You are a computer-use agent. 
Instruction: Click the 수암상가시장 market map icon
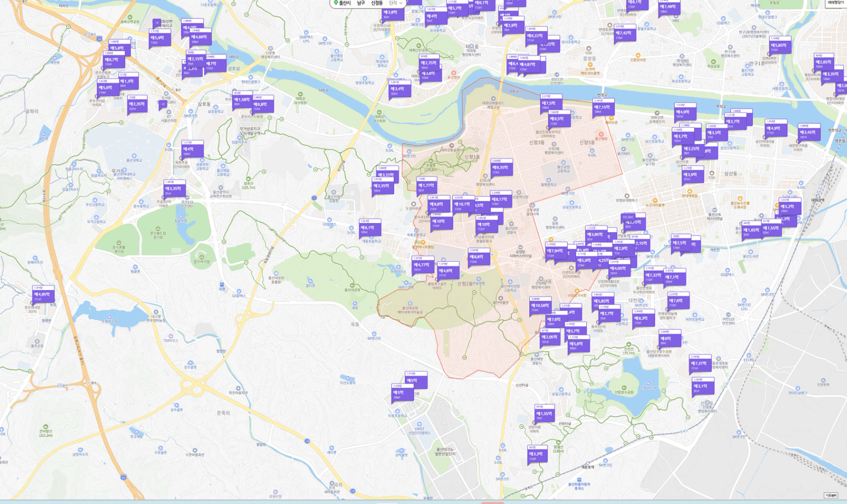pyautogui.click(x=577, y=291)
